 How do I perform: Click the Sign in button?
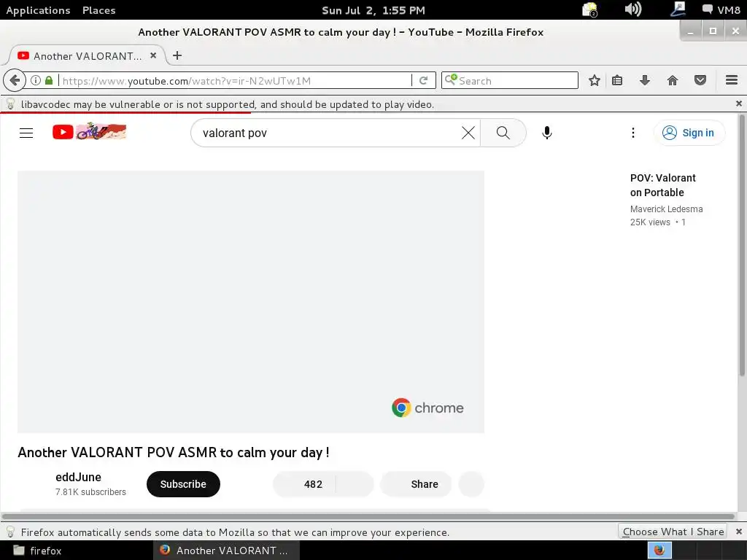point(689,133)
